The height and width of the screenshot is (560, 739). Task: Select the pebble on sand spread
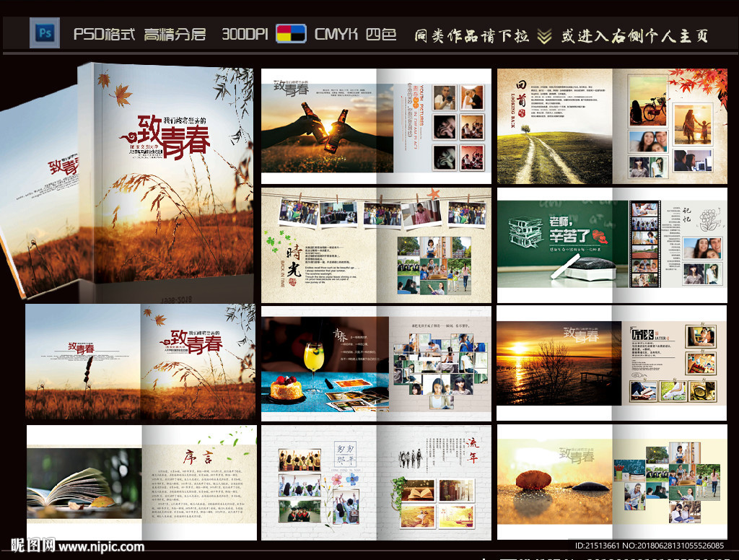(611, 481)
